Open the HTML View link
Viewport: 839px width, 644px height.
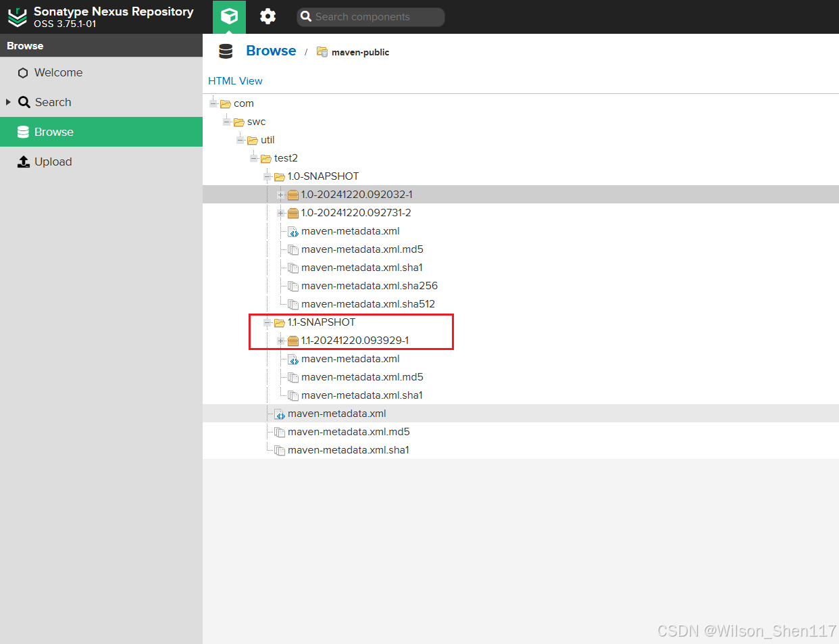[235, 80]
